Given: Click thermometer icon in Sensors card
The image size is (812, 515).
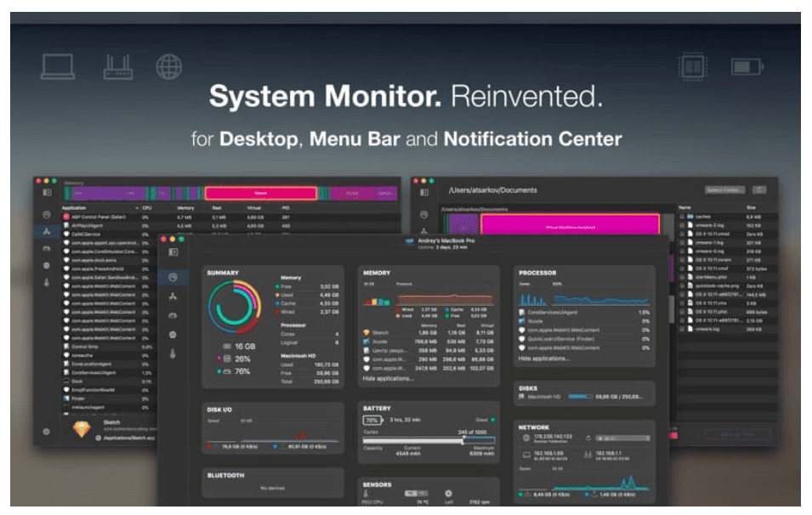Looking at the screenshot, I should coord(366,495).
